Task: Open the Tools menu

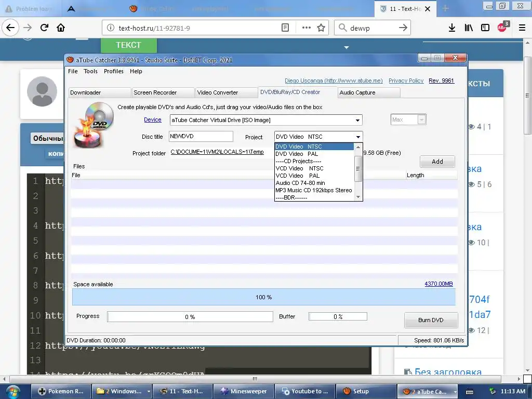Action: (x=90, y=71)
